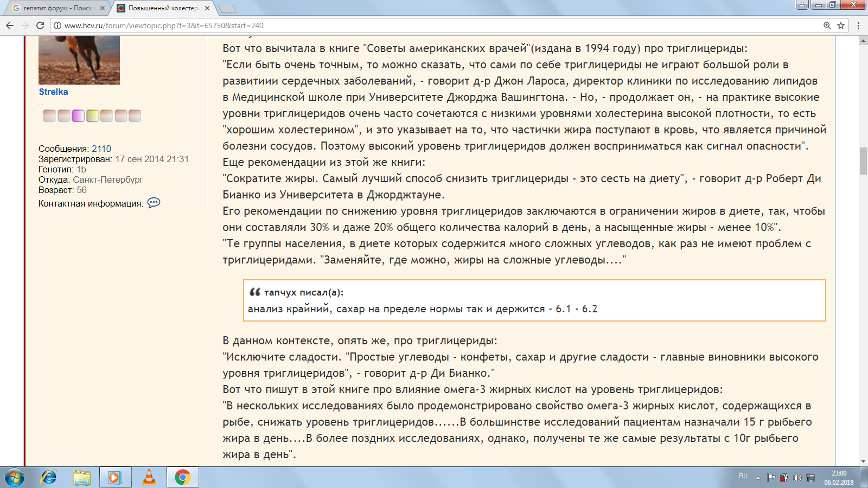Switch to the гепатит форум search tab
Viewport: 868px width, 488px height.
54,8
